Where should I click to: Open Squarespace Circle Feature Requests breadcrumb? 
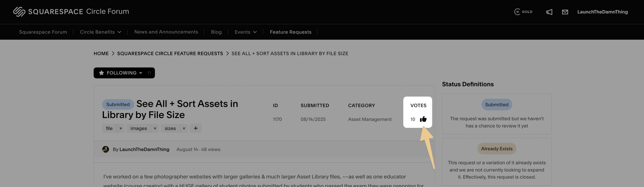tap(170, 53)
